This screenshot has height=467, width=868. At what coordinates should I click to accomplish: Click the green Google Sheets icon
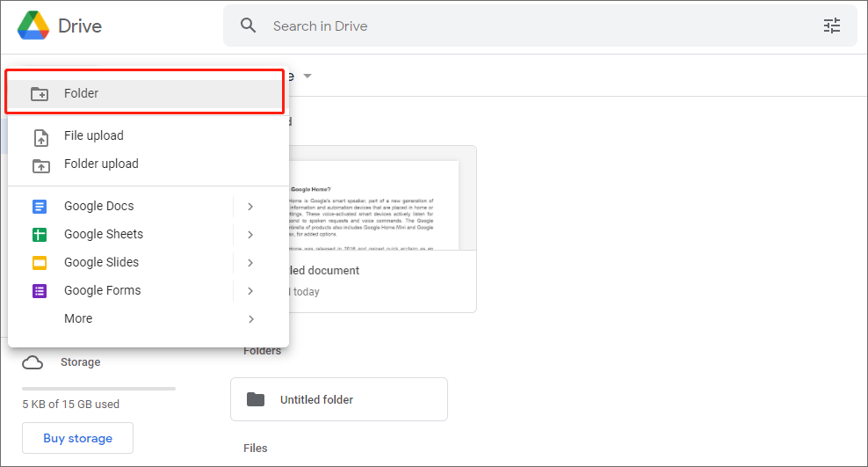tap(40, 235)
